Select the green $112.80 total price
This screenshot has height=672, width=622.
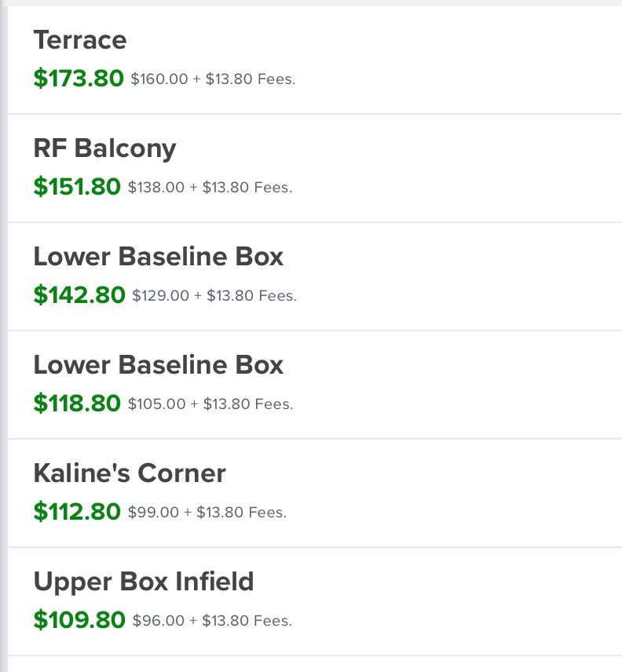pos(77,512)
